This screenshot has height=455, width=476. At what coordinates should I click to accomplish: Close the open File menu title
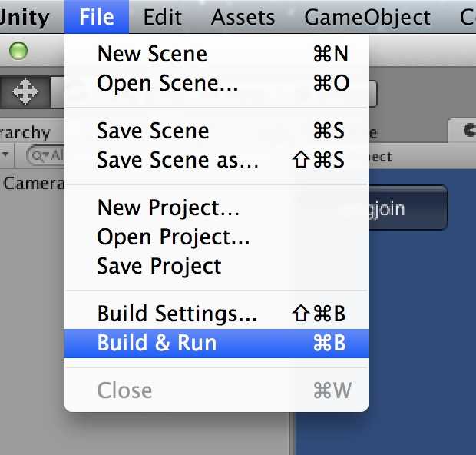(97, 17)
